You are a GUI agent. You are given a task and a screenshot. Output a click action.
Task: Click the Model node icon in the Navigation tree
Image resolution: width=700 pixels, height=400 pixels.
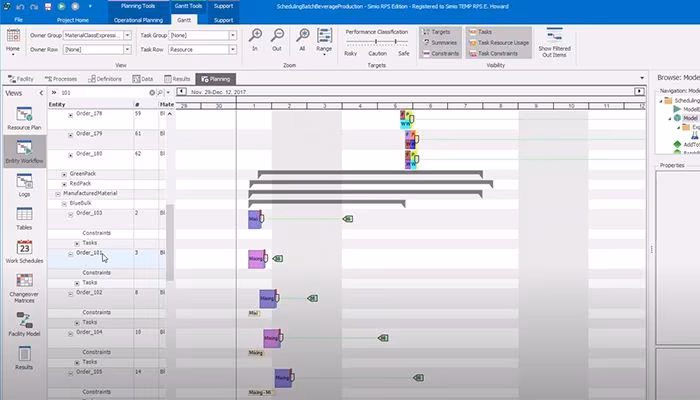(677, 118)
